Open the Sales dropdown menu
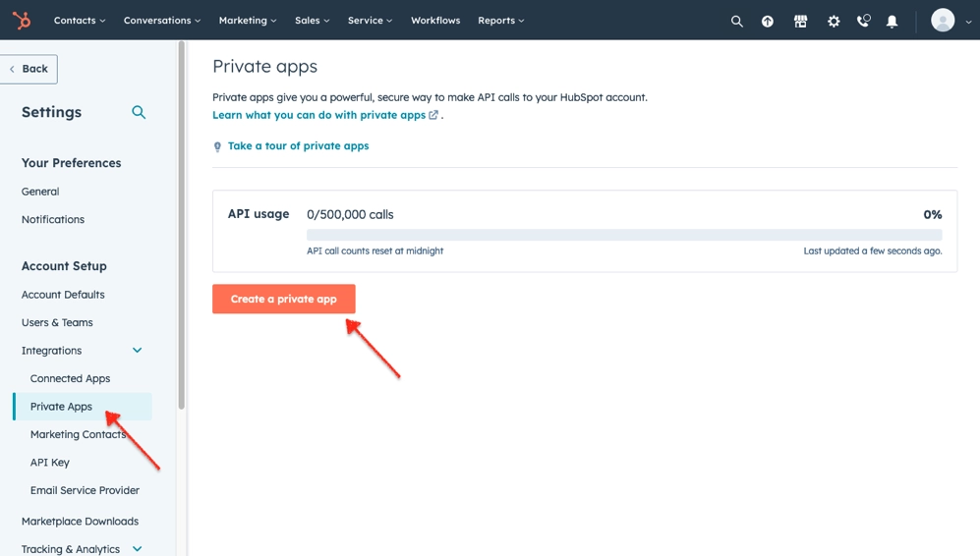Image resolution: width=980 pixels, height=556 pixels. pyautogui.click(x=312, y=20)
